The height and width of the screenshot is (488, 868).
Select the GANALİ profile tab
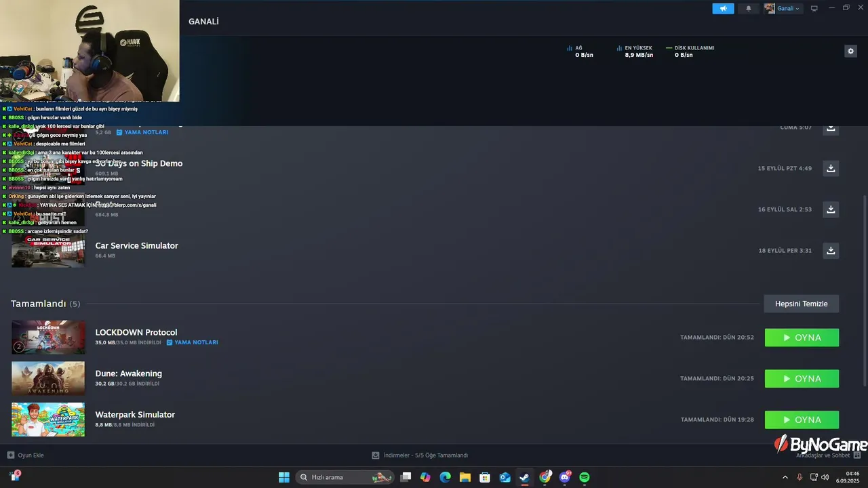203,22
